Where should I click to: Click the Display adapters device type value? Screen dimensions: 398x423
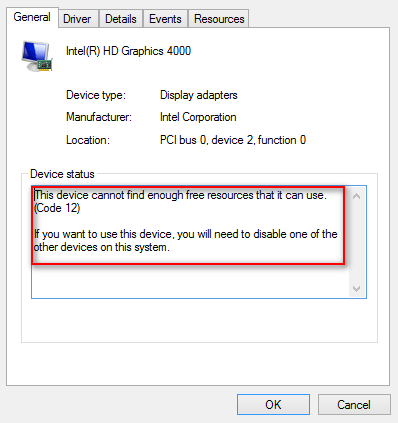point(199,95)
